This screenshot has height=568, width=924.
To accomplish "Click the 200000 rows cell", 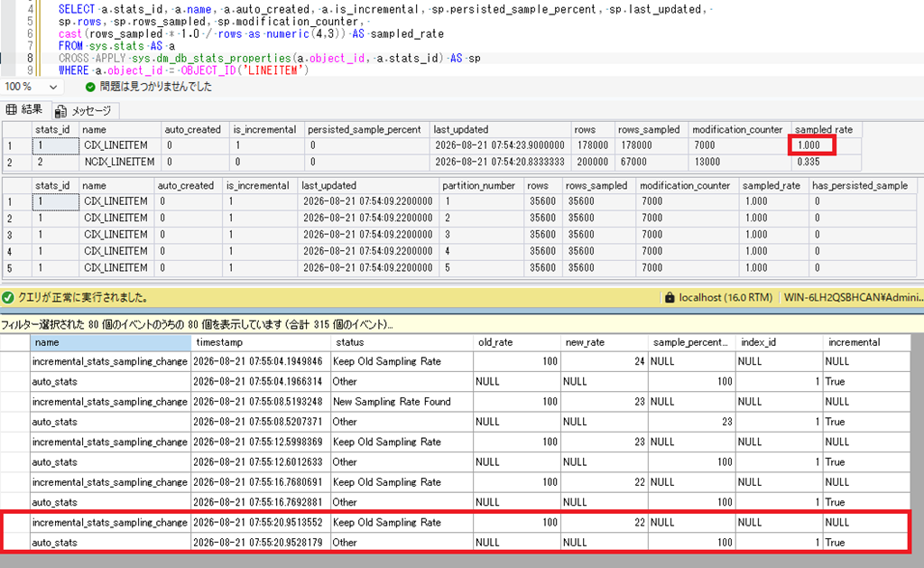I will click(x=592, y=162).
